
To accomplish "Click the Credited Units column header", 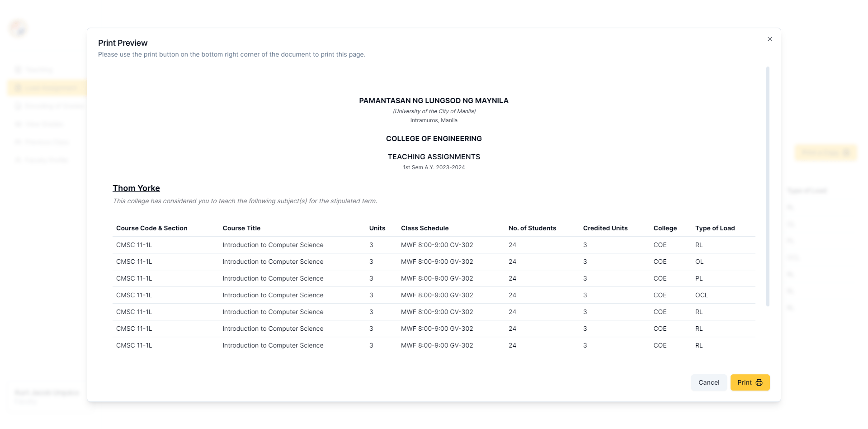I will [605, 228].
